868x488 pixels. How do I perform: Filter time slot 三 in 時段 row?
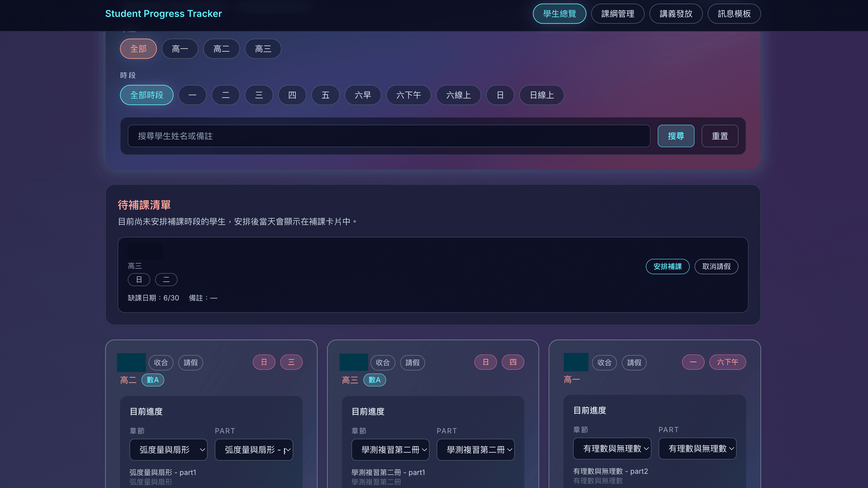(x=259, y=95)
